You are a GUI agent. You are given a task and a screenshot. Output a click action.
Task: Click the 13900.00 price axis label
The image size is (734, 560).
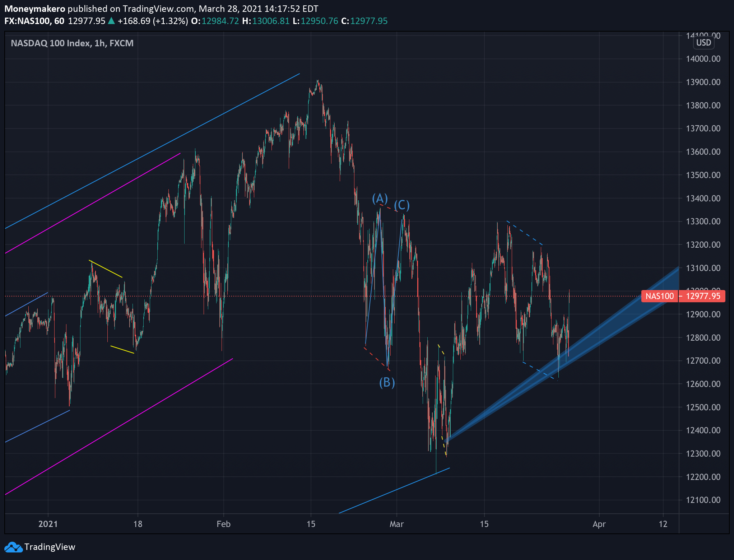pyautogui.click(x=703, y=82)
